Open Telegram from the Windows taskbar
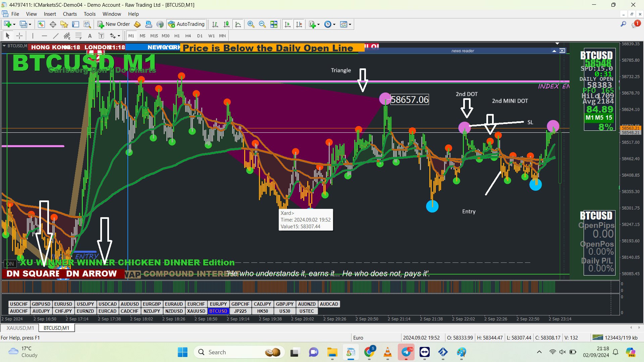 tap(406, 352)
